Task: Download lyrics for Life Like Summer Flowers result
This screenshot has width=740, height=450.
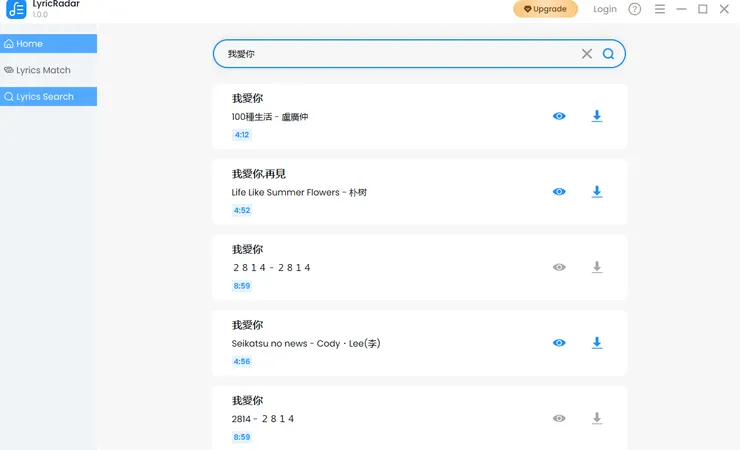Action: (597, 192)
